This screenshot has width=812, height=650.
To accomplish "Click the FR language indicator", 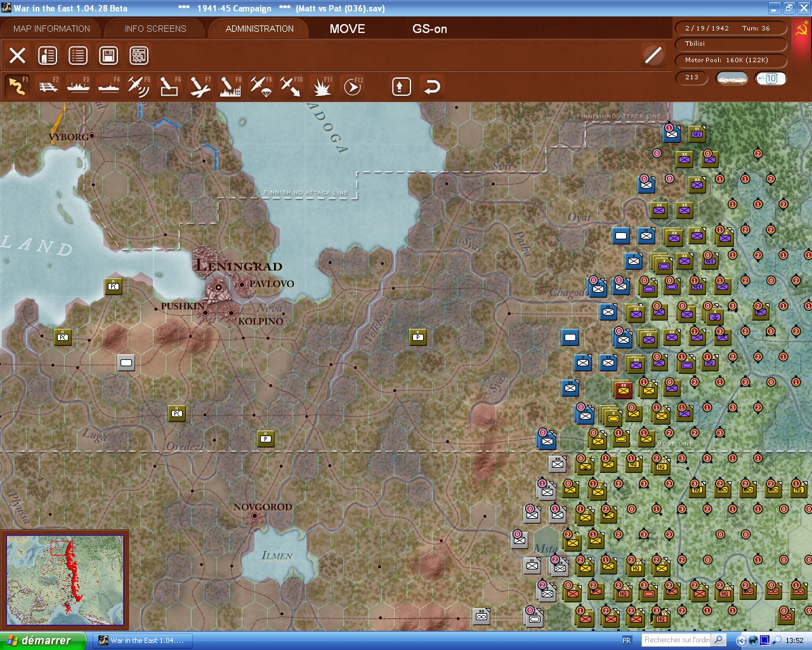I will pos(627,640).
